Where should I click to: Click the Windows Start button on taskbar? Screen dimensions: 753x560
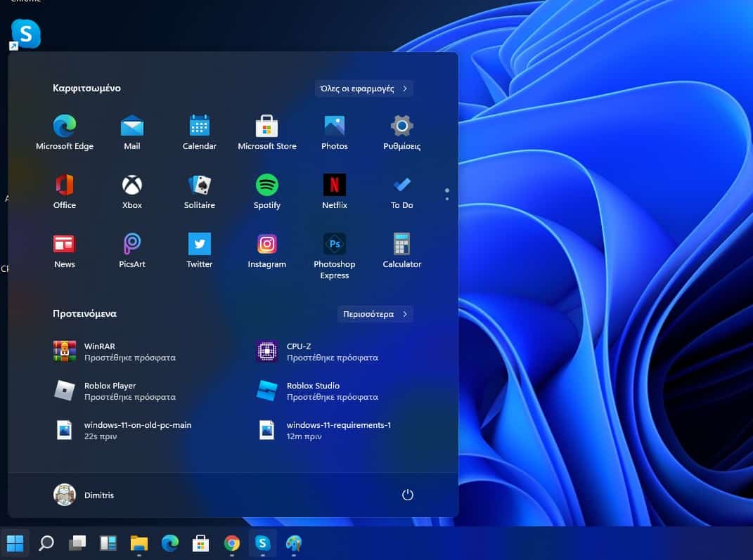click(15, 543)
